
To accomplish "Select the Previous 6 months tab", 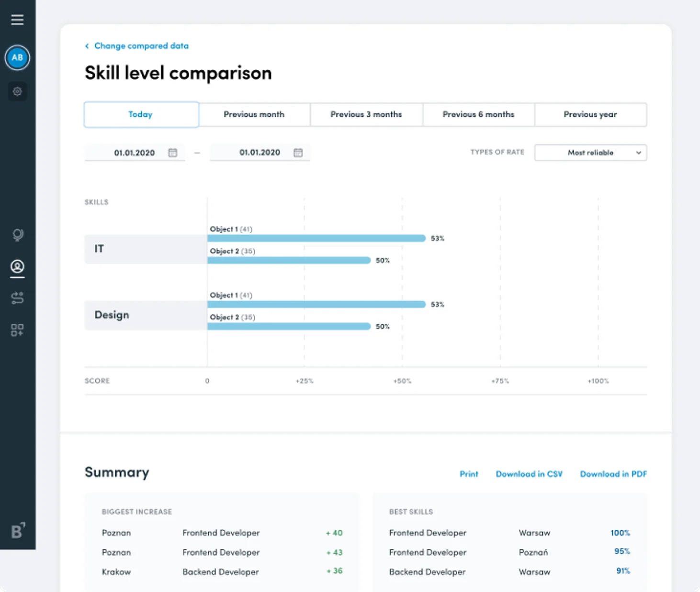I will (478, 114).
